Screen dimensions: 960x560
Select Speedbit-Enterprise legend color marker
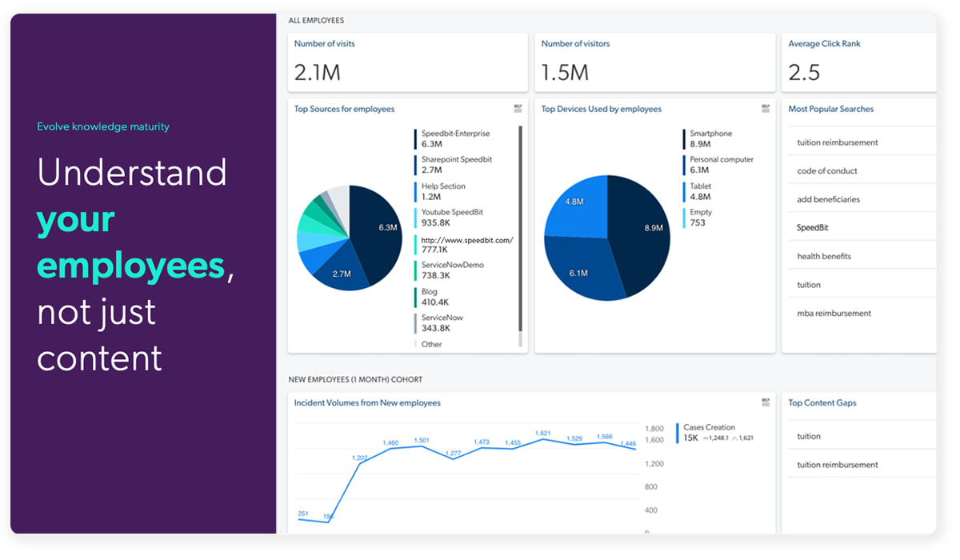pyautogui.click(x=415, y=139)
